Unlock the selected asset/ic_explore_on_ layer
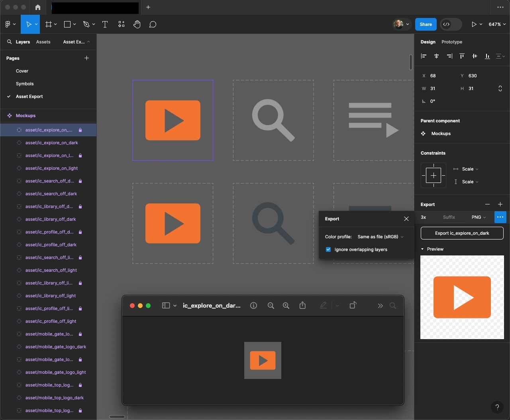 coord(80,130)
